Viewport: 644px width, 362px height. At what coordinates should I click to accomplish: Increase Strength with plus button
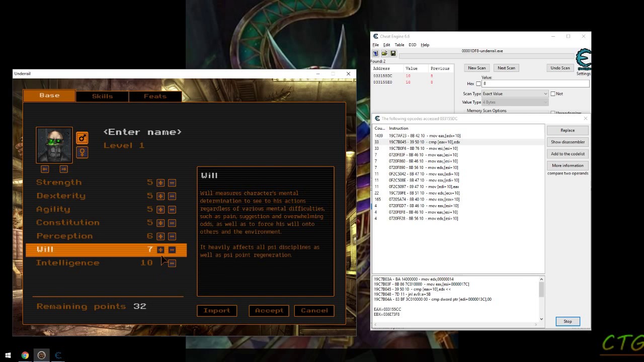coord(160,183)
